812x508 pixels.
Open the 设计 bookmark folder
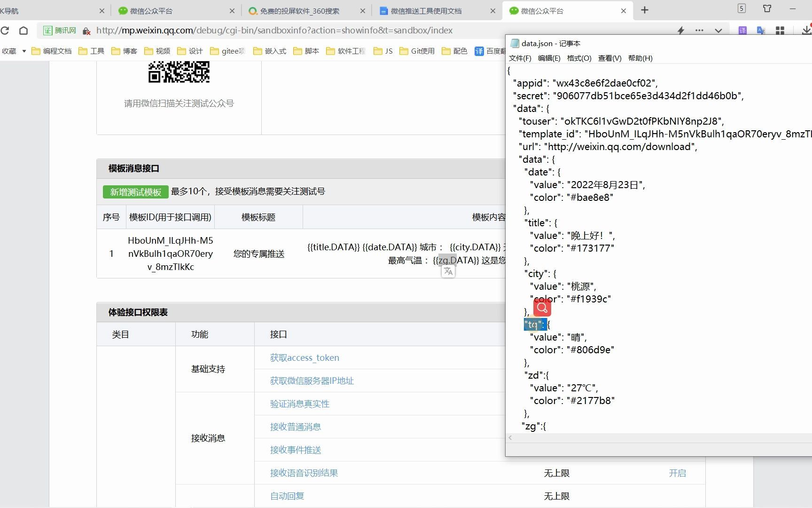[190, 51]
